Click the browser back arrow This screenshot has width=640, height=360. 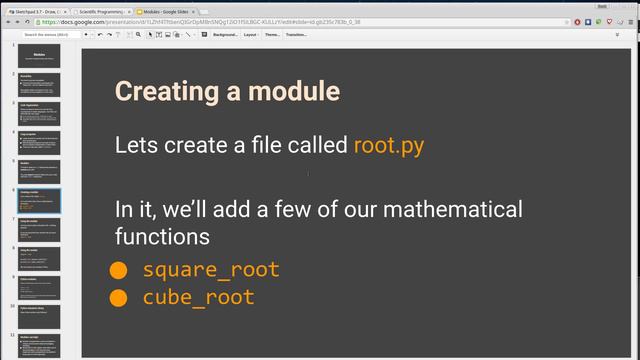8,22
